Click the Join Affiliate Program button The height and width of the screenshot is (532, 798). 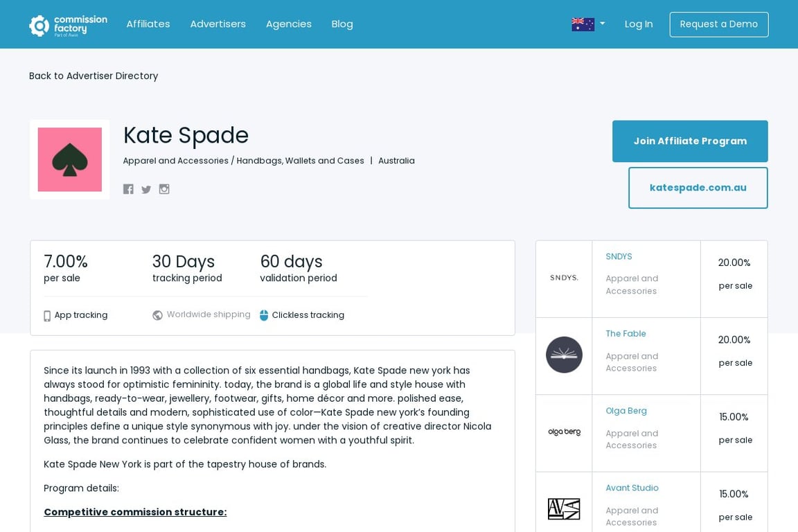(x=690, y=141)
